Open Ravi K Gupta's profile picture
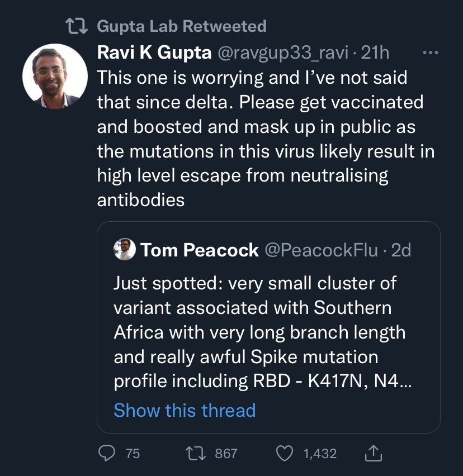 coord(55,76)
